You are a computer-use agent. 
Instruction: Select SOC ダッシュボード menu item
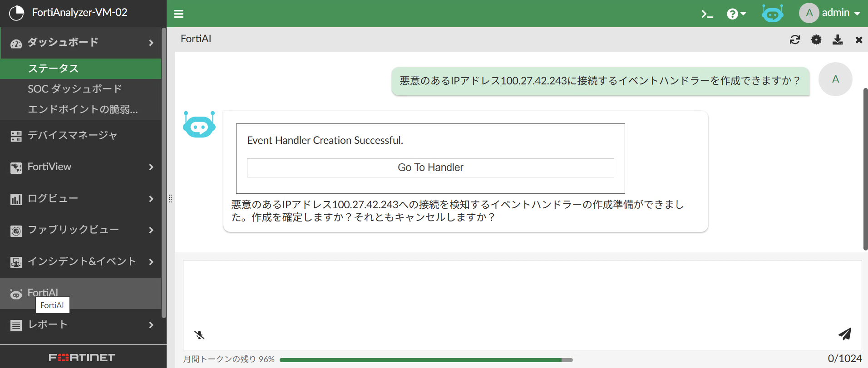[75, 89]
